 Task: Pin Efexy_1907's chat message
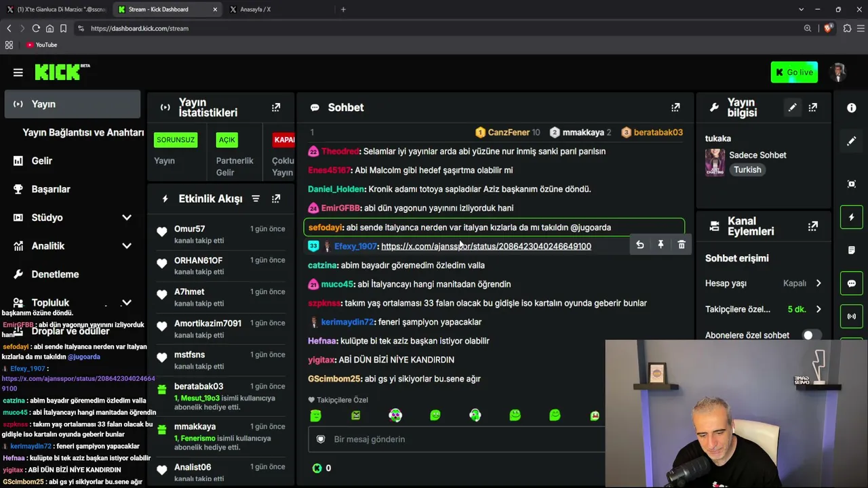(x=660, y=245)
